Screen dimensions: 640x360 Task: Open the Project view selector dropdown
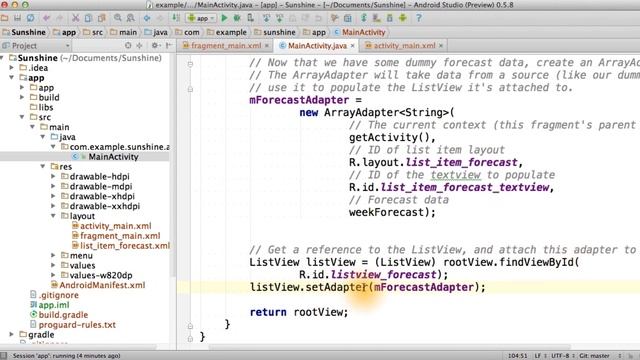click(36, 46)
